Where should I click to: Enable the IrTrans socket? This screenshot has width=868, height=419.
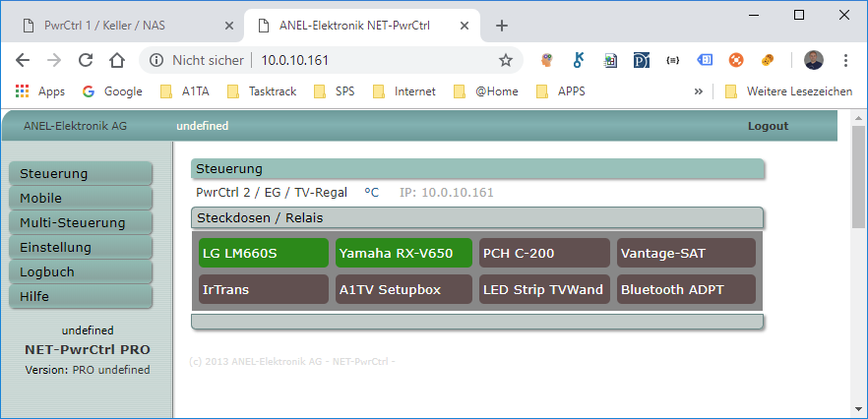tap(263, 289)
